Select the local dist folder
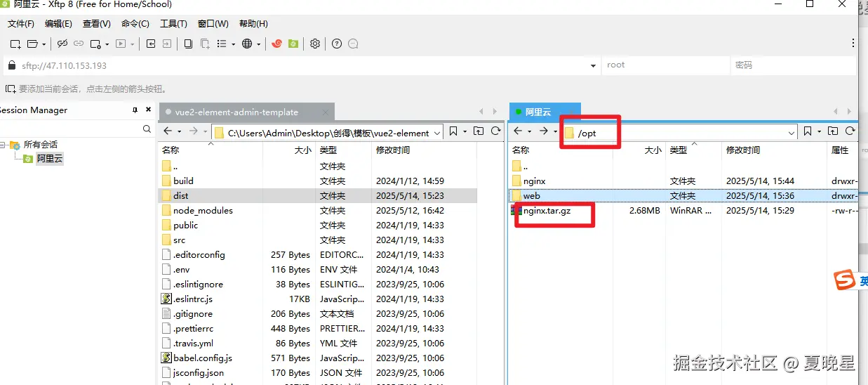868x385 pixels. pyautogui.click(x=317, y=196)
